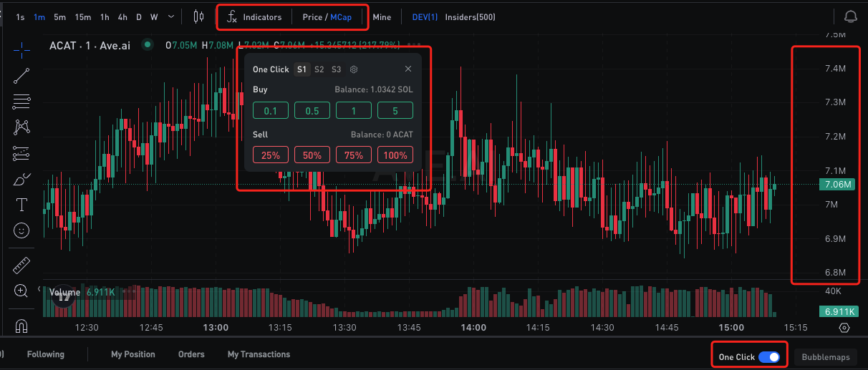This screenshot has width=868, height=370.
Task: Select the crosshair cursor tool
Action: 21,49
